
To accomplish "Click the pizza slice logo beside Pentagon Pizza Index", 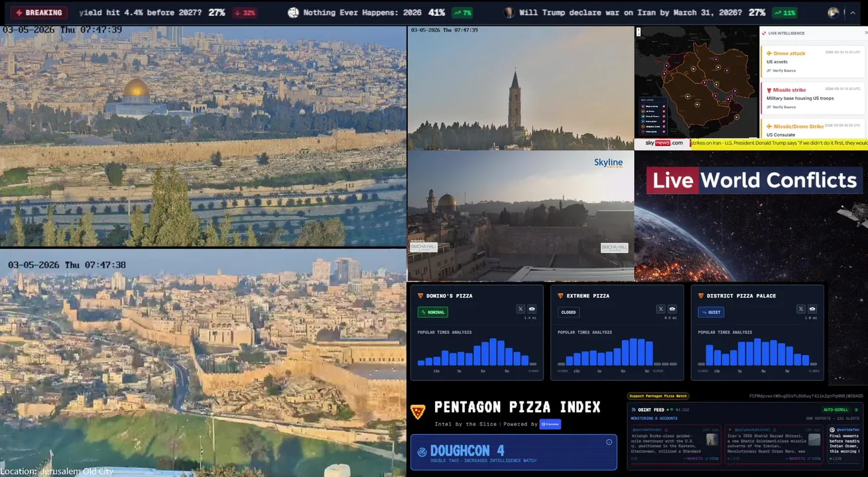I will [418, 412].
